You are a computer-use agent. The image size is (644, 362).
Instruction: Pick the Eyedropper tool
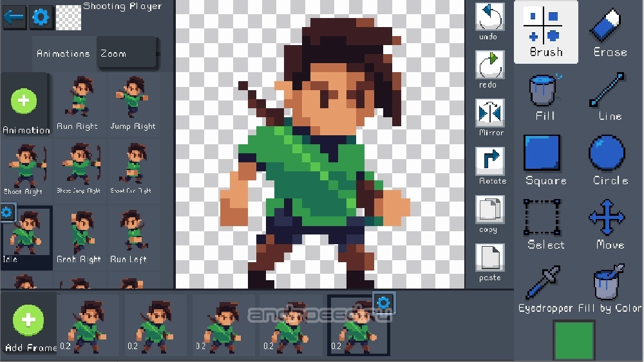point(545,289)
